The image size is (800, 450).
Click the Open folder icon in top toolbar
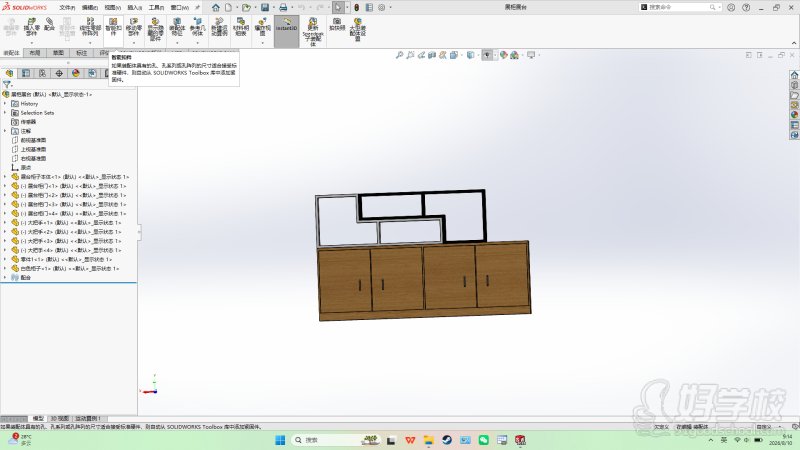point(246,7)
